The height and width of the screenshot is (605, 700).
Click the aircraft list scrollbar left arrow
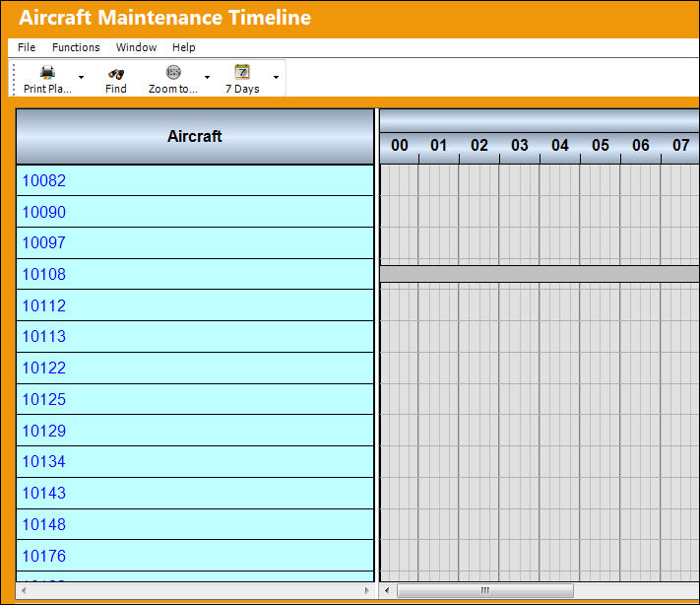coord(24,590)
